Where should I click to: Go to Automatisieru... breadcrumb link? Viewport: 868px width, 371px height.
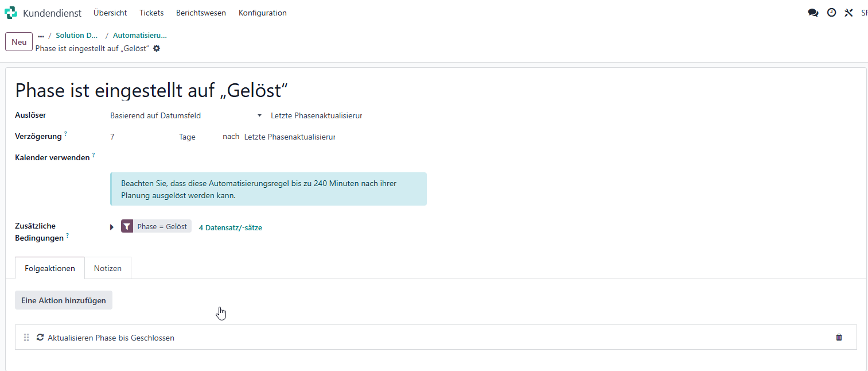click(x=140, y=36)
